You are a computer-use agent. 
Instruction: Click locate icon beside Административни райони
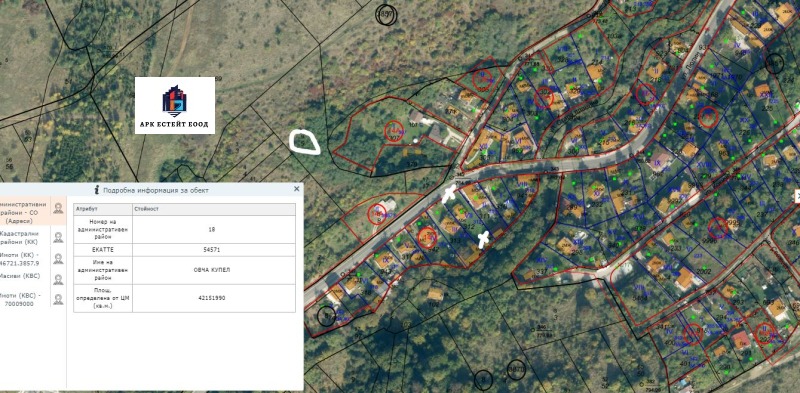click(58, 208)
